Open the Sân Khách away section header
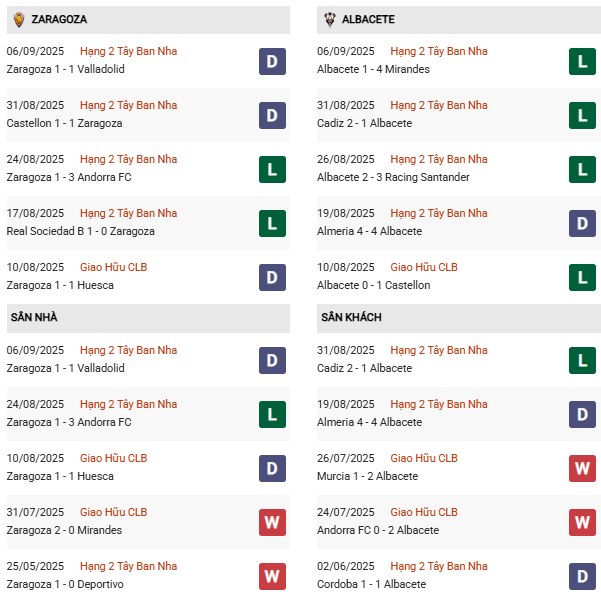Viewport: 601px width, 599px height. pos(459,318)
